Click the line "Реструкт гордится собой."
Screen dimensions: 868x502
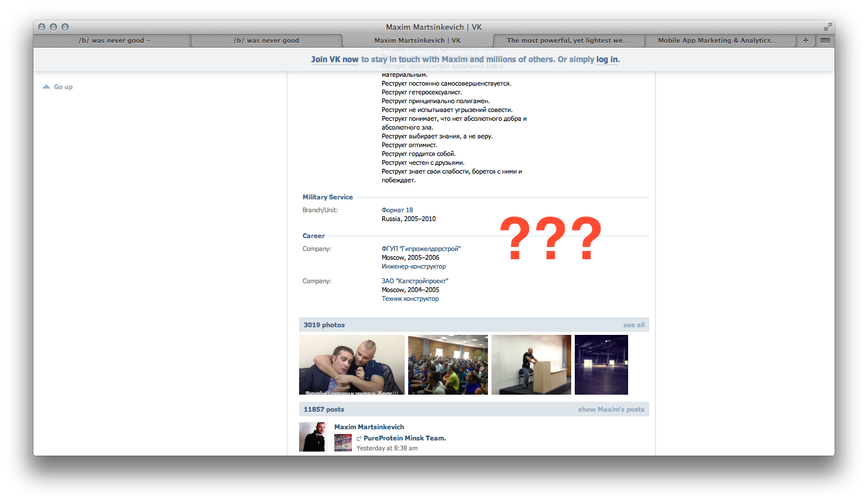click(419, 154)
